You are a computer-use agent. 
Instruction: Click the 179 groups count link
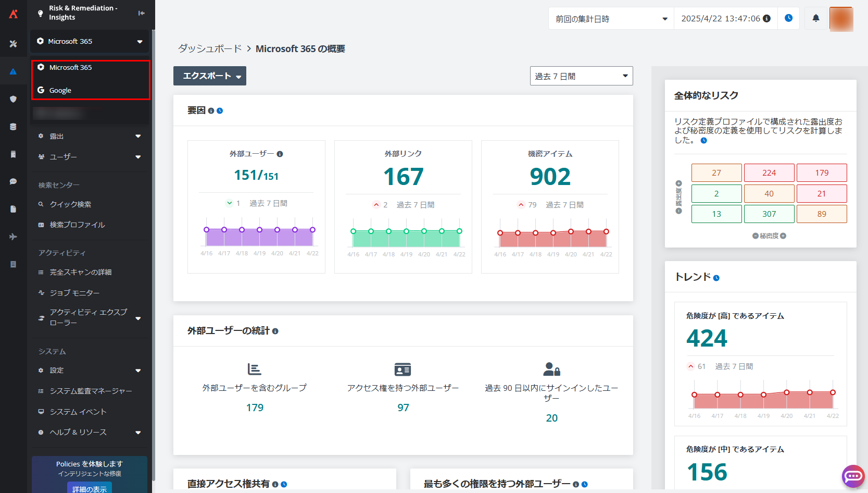(x=255, y=408)
